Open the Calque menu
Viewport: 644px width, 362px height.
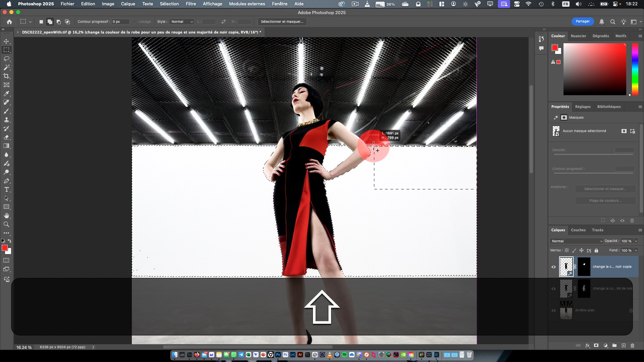pyautogui.click(x=128, y=4)
